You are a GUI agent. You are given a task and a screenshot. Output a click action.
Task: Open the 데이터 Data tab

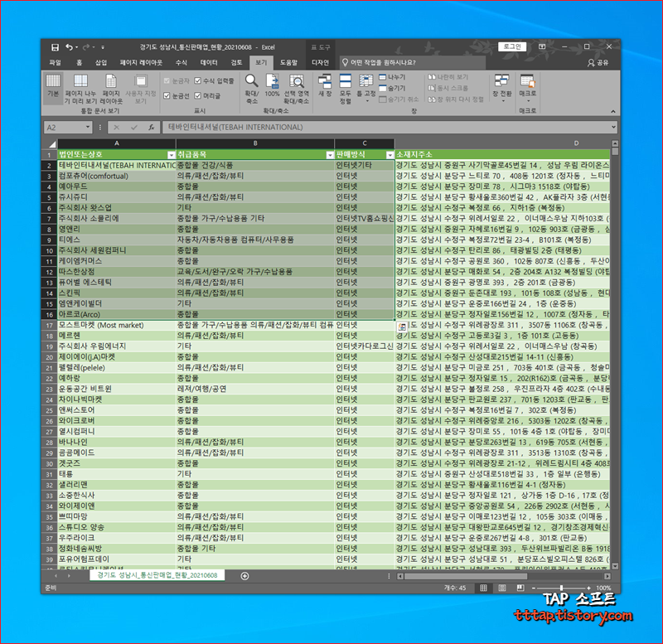click(x=209, y=63)
